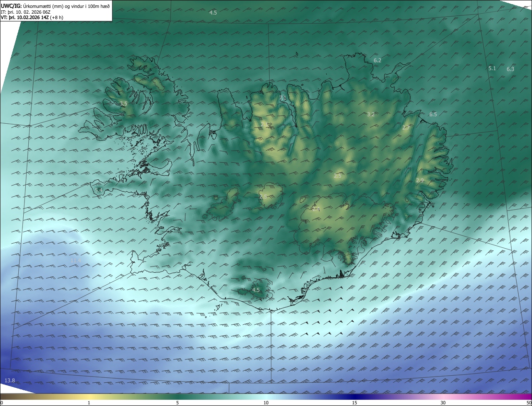Image resolution: width=532 pixels, height=406 pixels.
Task: Click the 13.8 value on the map
Action: 9,380
